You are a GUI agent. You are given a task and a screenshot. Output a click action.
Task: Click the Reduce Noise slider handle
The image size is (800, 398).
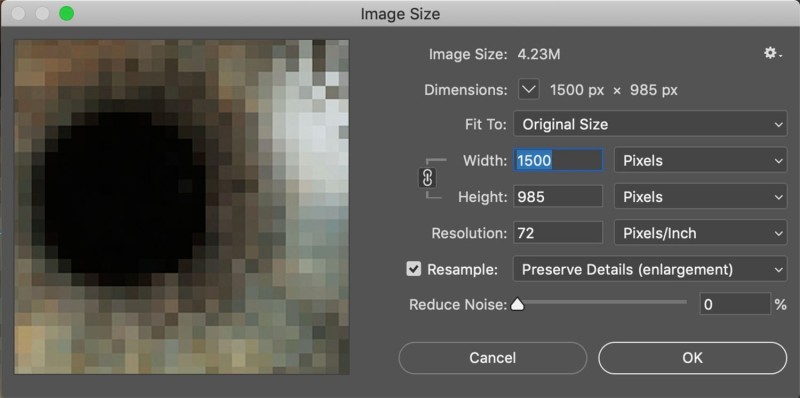pos(517,305)
